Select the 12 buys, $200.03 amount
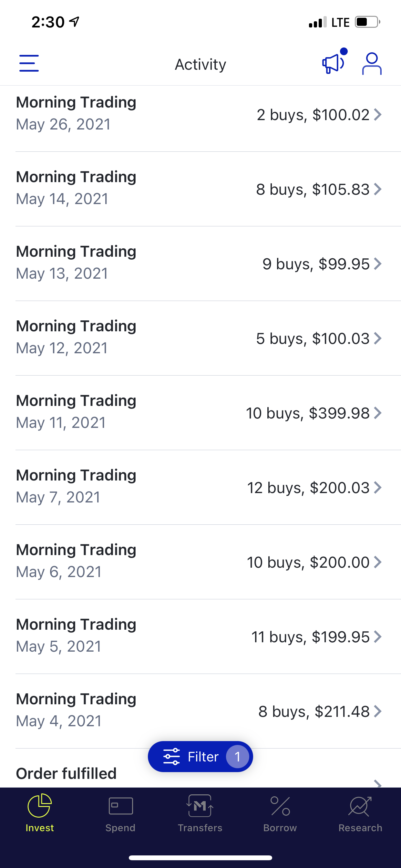The height and width of the screenshot is (868, 401). click(x=308, y=488)
